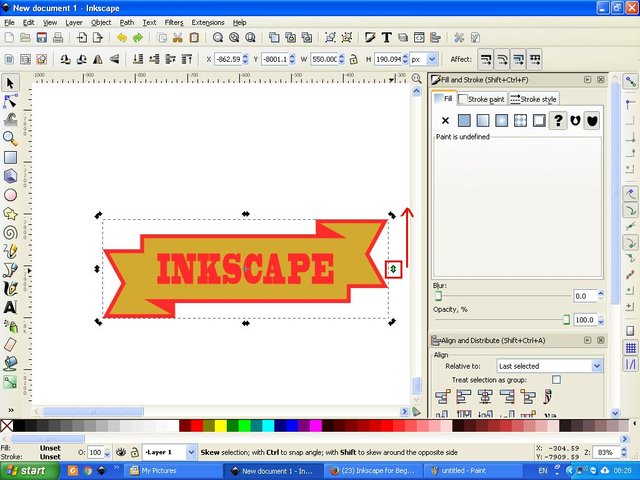The image size is (640, 480).
Task: Select the Bezier pen tool
Action: coord(10,270)
